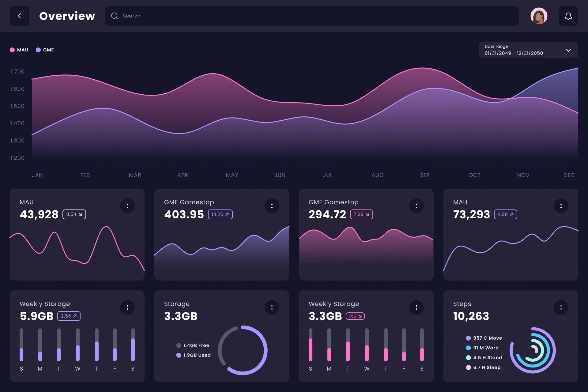Toggle the MAU legend series

tap(19, 50)
